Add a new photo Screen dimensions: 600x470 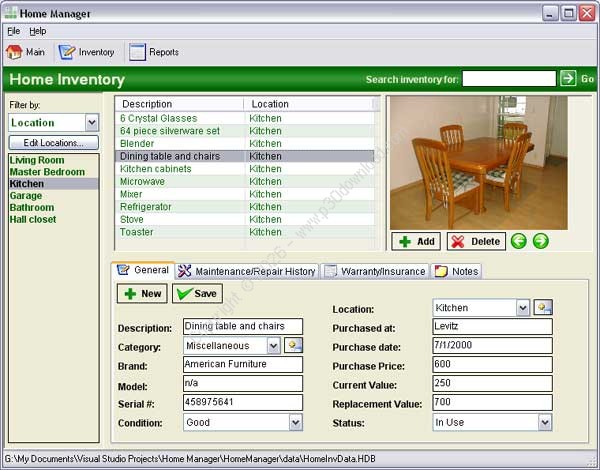pyautogui.click(x=416, y=242)
